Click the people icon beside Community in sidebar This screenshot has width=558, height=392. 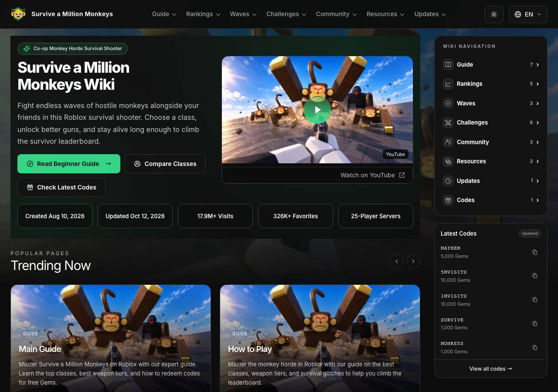[x=448, y=142]
